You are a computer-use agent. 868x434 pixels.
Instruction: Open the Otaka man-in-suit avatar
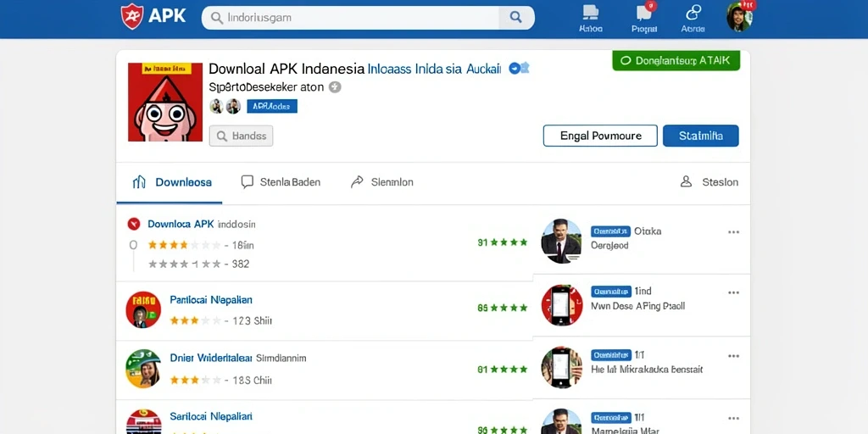(561, 241)
